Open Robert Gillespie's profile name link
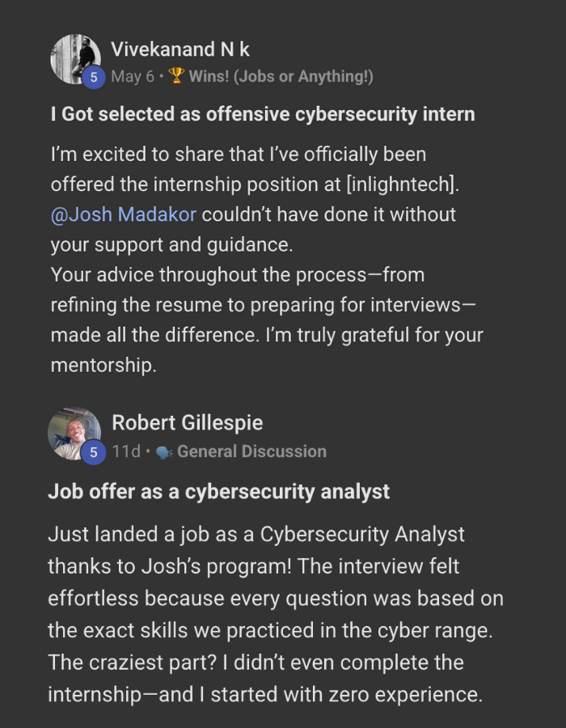 point(187,422)
